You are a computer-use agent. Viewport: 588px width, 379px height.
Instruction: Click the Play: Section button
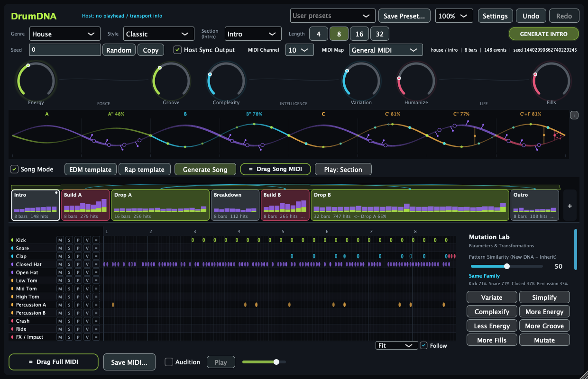pos(343,169)
